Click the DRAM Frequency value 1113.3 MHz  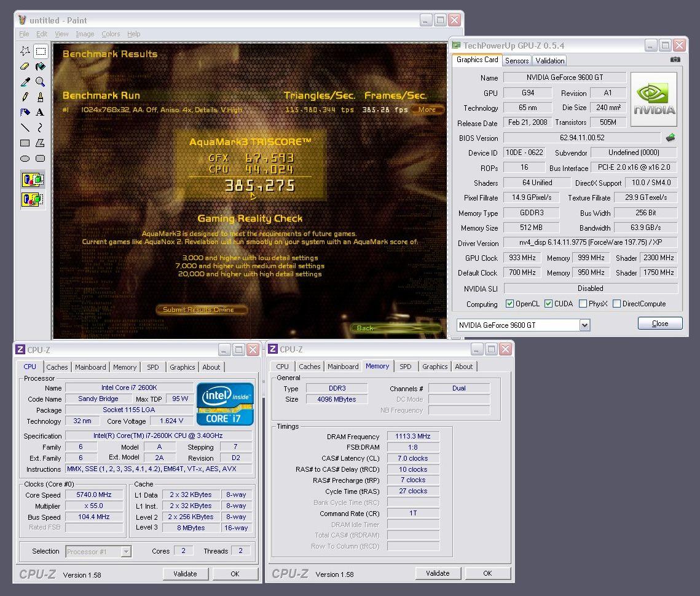point(413,436)
